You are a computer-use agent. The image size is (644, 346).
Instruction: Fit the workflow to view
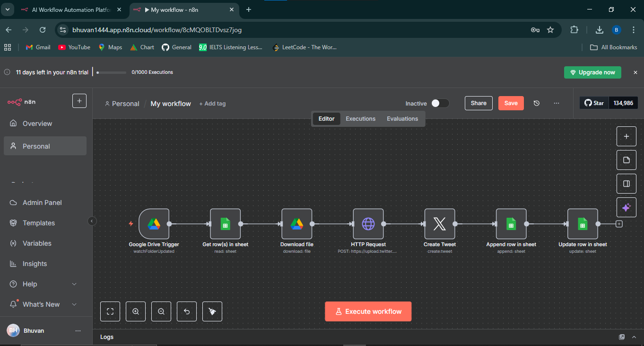coord(110,311)
